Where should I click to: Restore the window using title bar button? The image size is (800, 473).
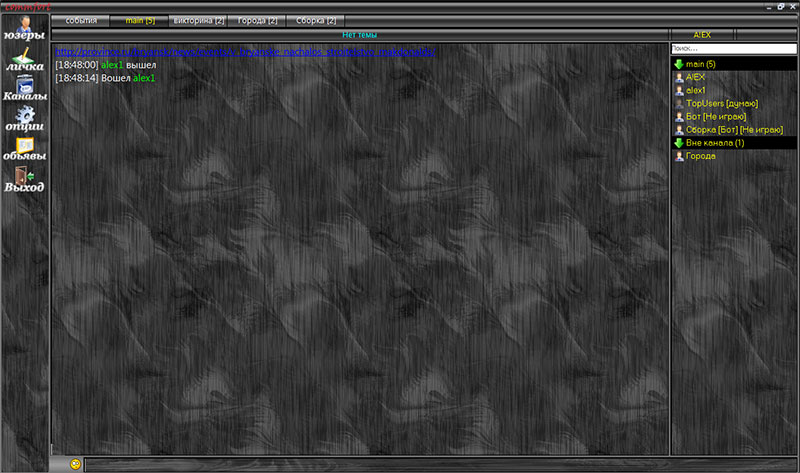click(780, 6)
